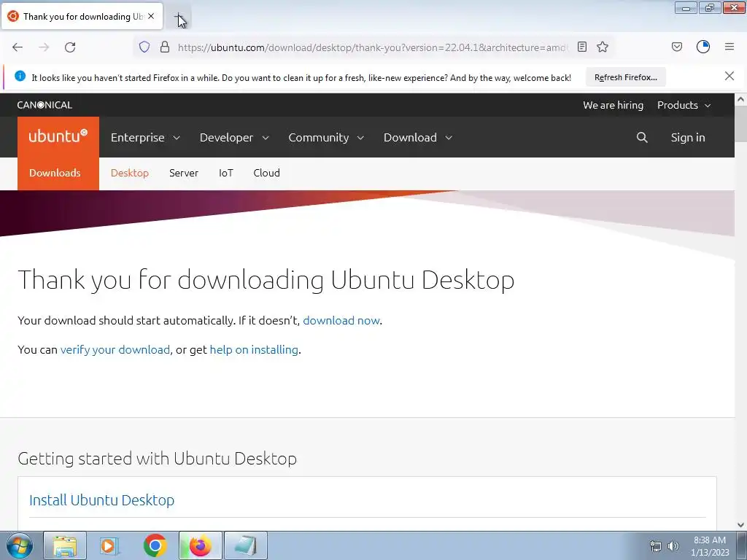Click the Ubuntu logo
The image size is (747, 560).
pyautogui.click(x=58, y=136)
